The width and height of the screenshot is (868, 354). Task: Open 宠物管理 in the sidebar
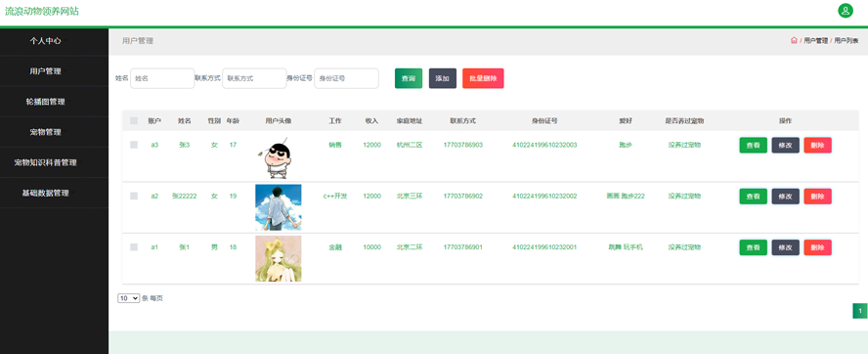[45, 132]
